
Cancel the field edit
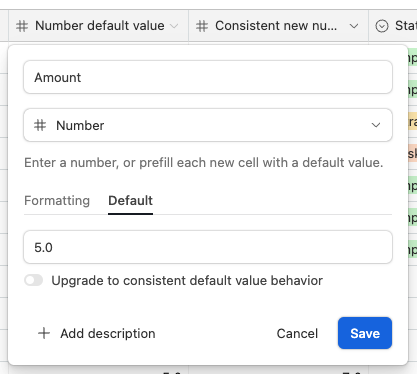coord(297,333)
